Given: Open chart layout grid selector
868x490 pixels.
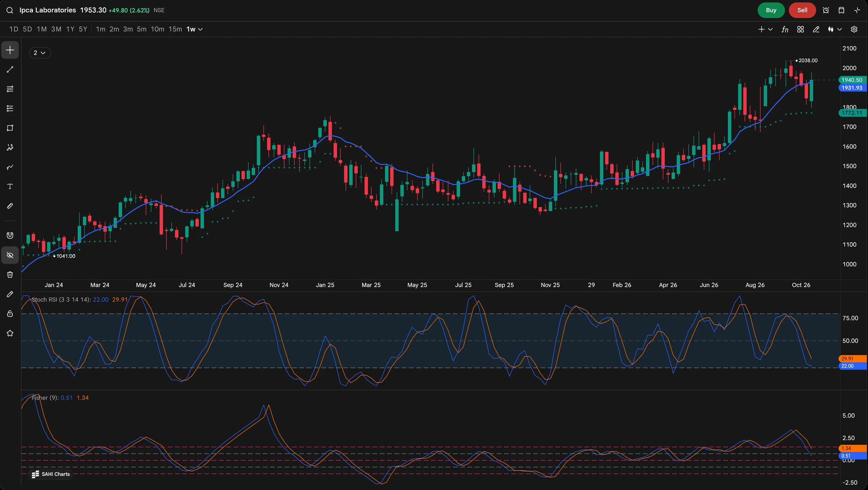Looking at the screenshot, I should click(800, 29).
